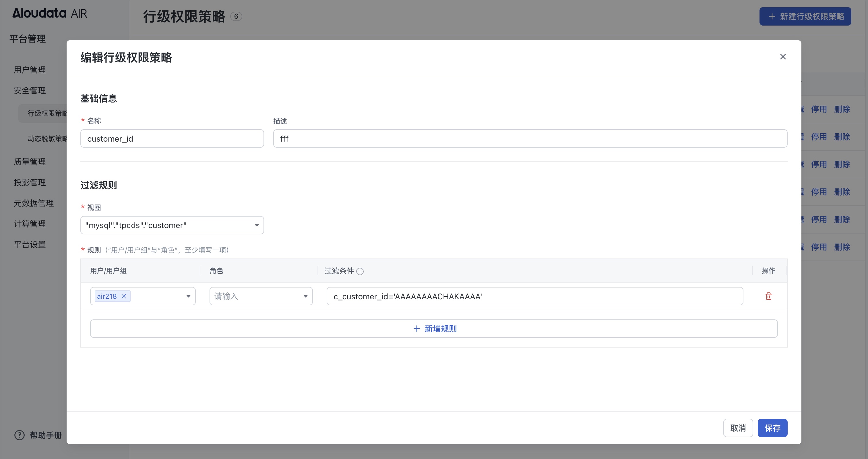Open 计算管理 in sidebar
The image size is (868, 459).
(30, 224)
